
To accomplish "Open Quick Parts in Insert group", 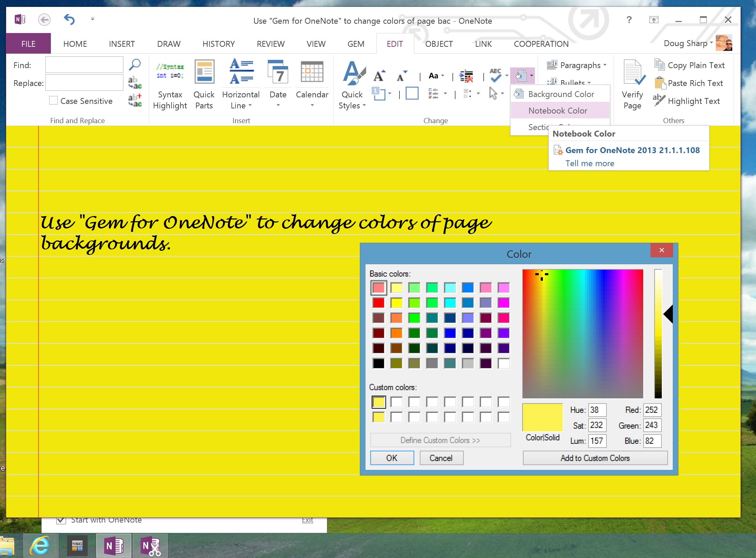I will 204,85.
